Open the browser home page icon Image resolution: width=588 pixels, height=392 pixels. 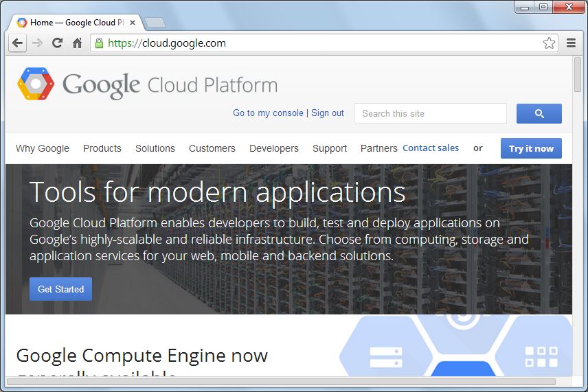pos(77,43)
